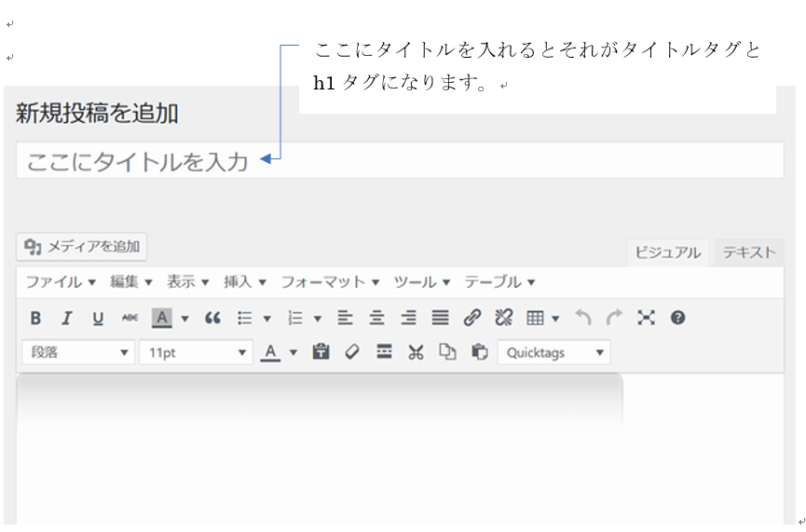Open the 段落 paragraph format dropdown
This screenshot has height=532, width=806.
click(x=81, y=353)
